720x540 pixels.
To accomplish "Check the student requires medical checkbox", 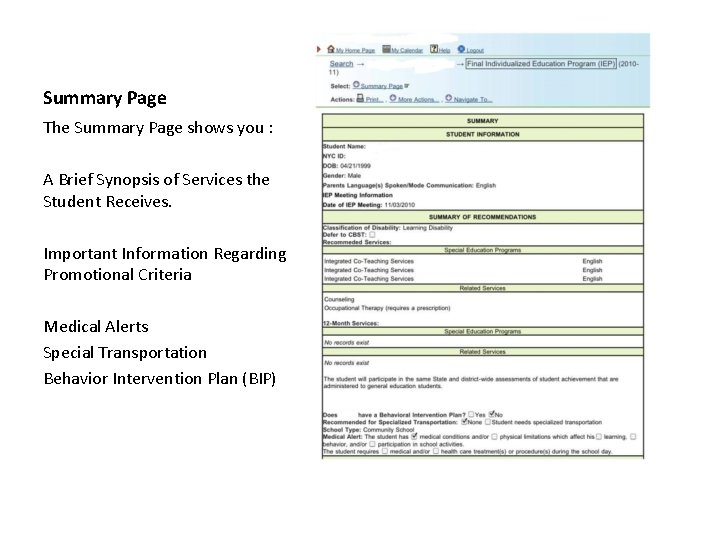I will coord(385,451).
